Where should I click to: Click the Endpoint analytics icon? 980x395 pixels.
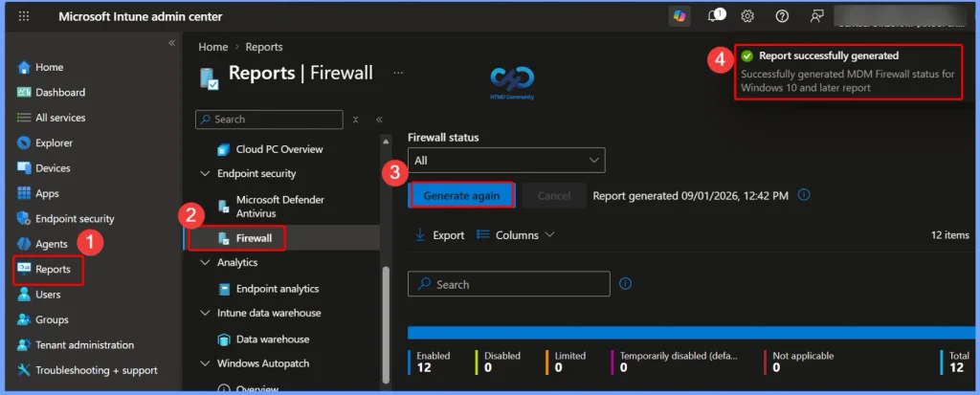click(x=224, y=289)
